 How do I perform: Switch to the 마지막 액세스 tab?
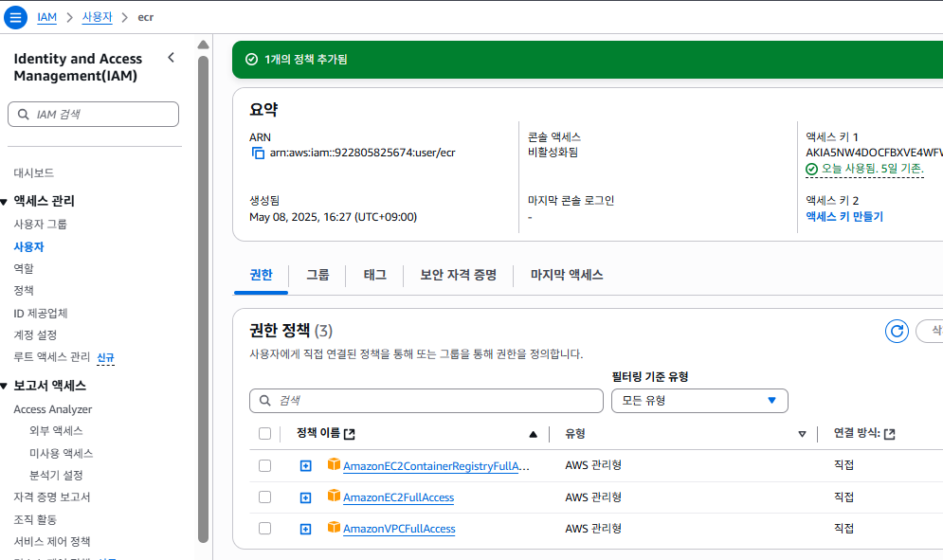click(x=567, y=275)
